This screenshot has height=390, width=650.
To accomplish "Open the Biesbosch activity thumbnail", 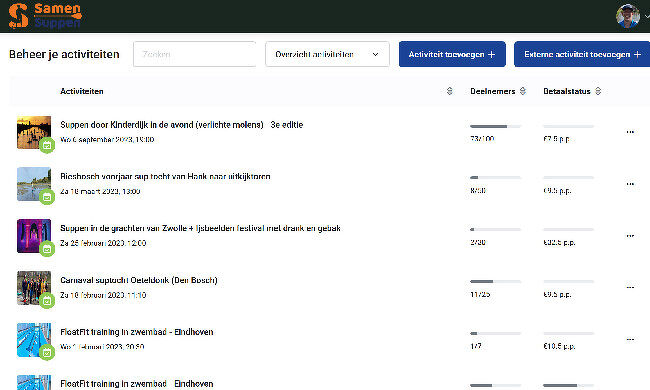I will coord(34,184).
